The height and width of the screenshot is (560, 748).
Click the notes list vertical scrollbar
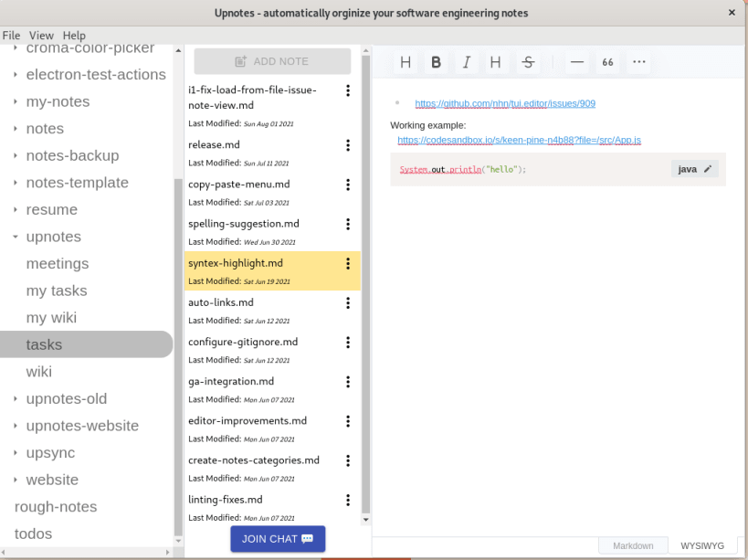pos(366,284)
